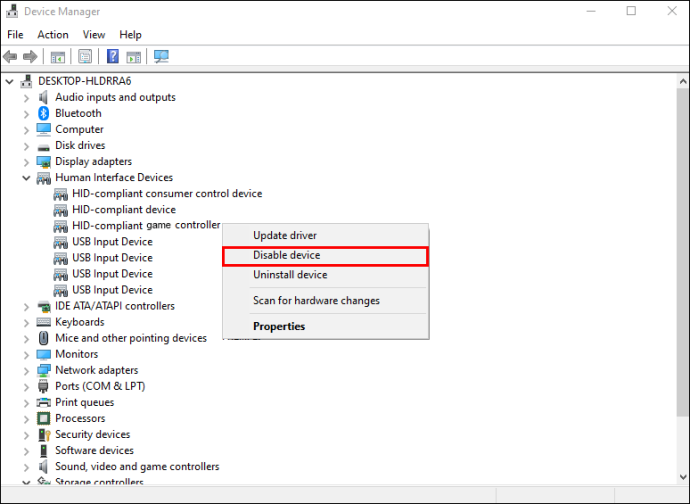Viewport: 690px width, 504px height.
Task: Select HID-compliant device entry
Action: tap(124, 210)
